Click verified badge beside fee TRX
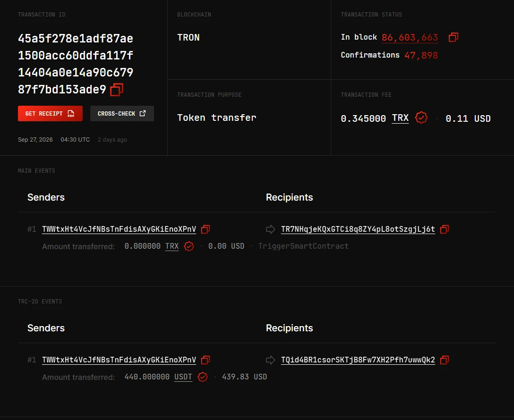Image resolution: width=514 pixels, height=420 pixels. click(421, 118)
